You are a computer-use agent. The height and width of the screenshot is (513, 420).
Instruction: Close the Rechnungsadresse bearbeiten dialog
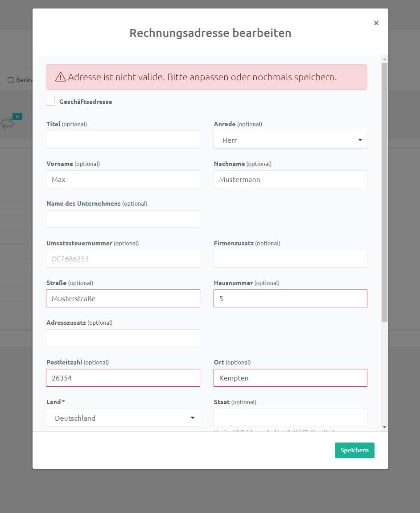[x=376, y=23]
